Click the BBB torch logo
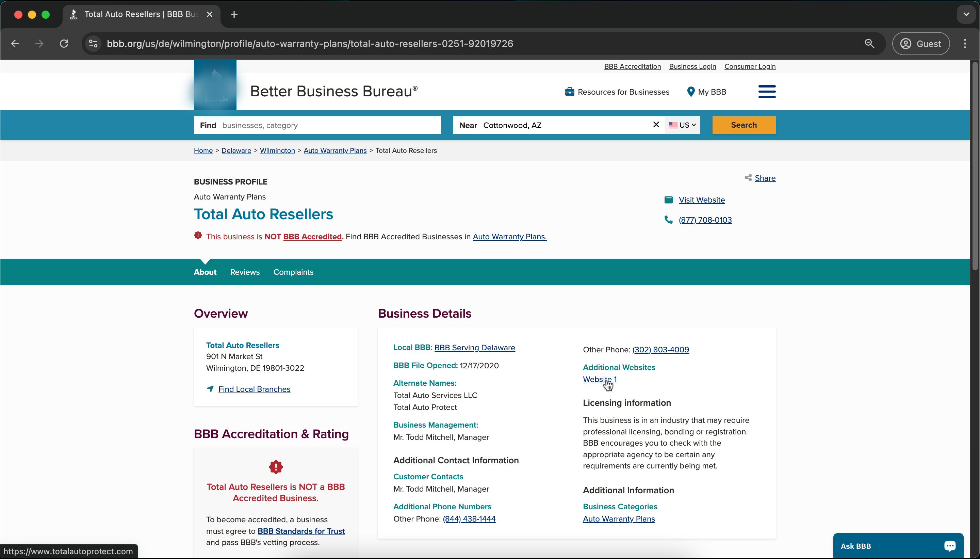This screenshot has width=980, height=559. pyautogui.click(x=215, y=85)
